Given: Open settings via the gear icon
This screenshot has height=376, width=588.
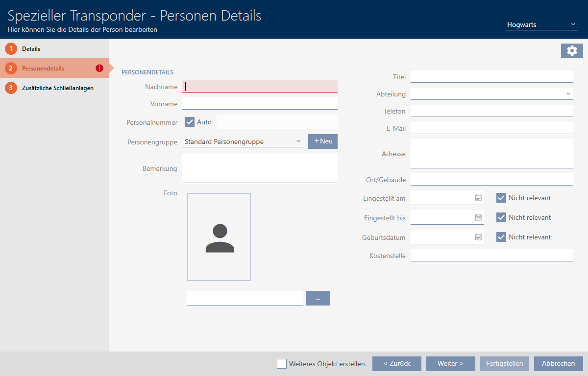Looking at the screenshot, I should [572, 51].
